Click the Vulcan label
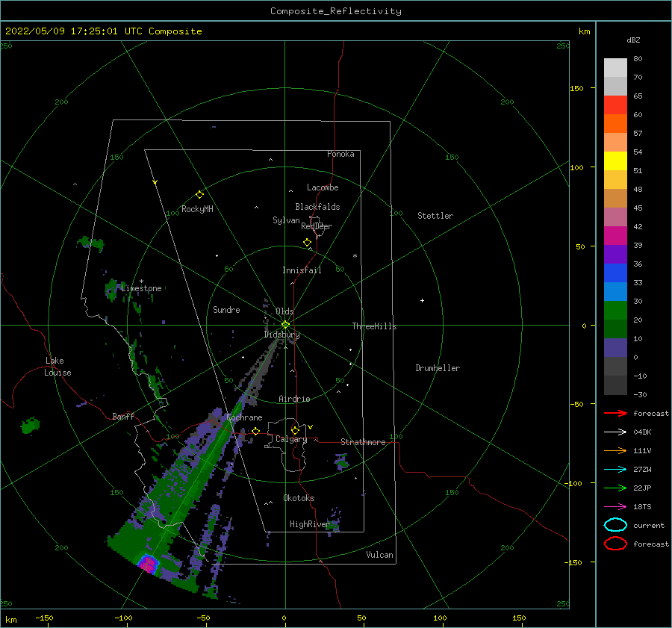The image size is (672, 628). tap(380, 555)
